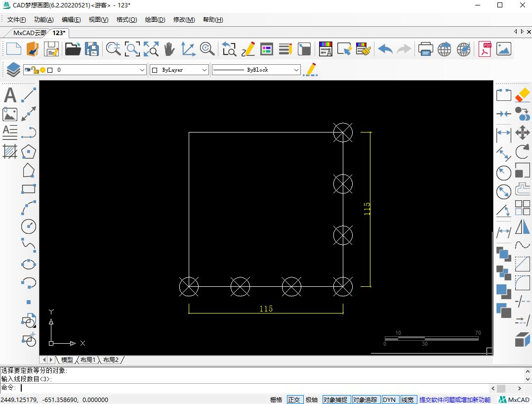532x404 pixels.
Task: Export the drawing using the PDF icon
Action: [x=485, y=49]
